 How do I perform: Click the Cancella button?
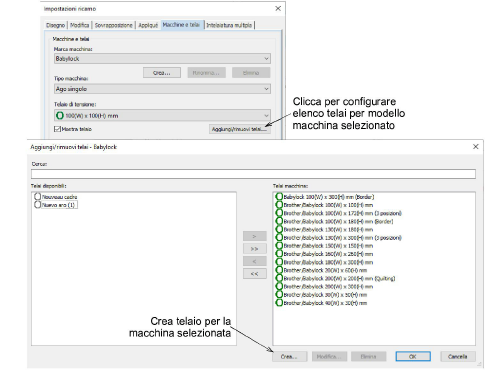pos(458,356)
